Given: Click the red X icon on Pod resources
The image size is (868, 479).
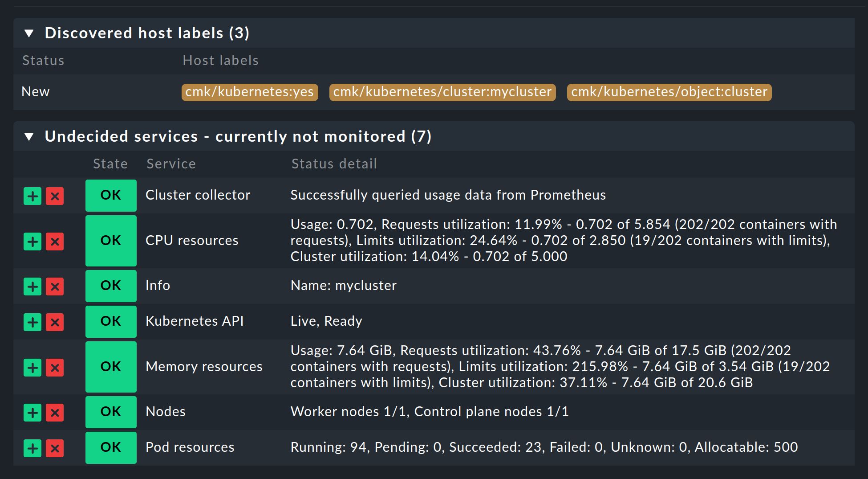Looking at the screenshot, I should click(55, 448).
